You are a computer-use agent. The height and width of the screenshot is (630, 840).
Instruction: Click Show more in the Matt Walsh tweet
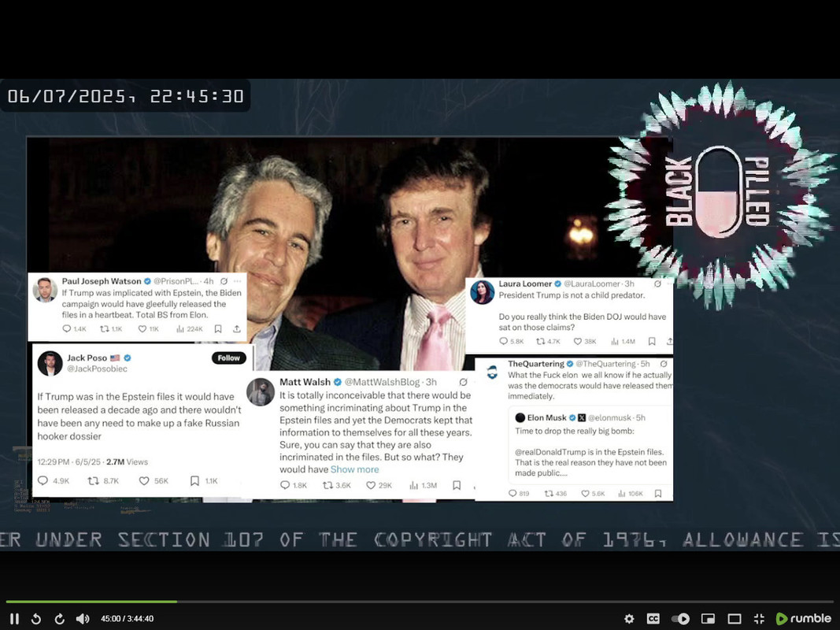pos(354,469)
